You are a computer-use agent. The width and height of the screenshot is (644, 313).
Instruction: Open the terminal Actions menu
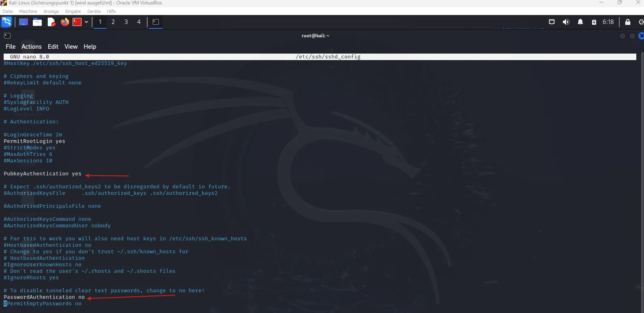click(x=31, y=47)
